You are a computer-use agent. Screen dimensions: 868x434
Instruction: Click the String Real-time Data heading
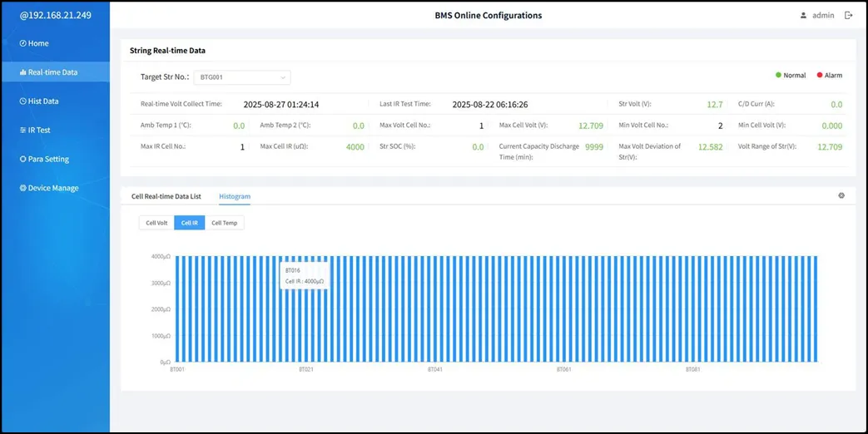[168, 51]
